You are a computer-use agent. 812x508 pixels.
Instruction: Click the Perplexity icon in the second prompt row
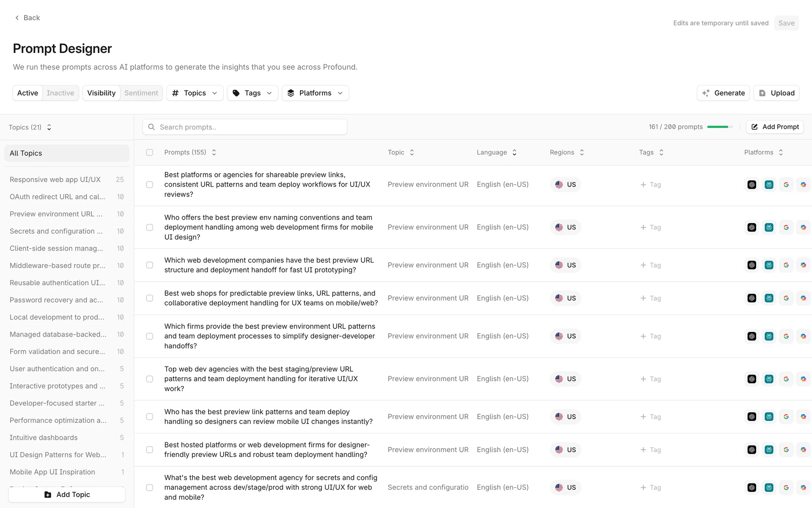click(x=769, y=227)
